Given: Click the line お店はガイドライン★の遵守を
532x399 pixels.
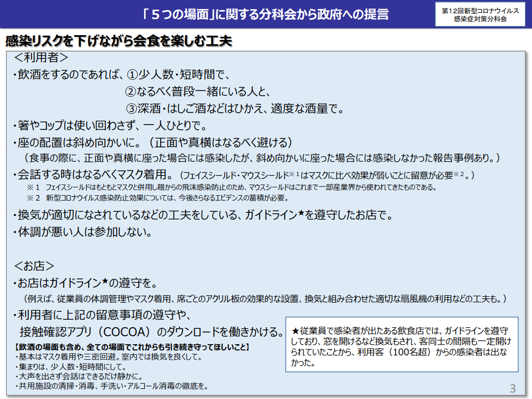Looking at the screenshot, I should point(85,283).
